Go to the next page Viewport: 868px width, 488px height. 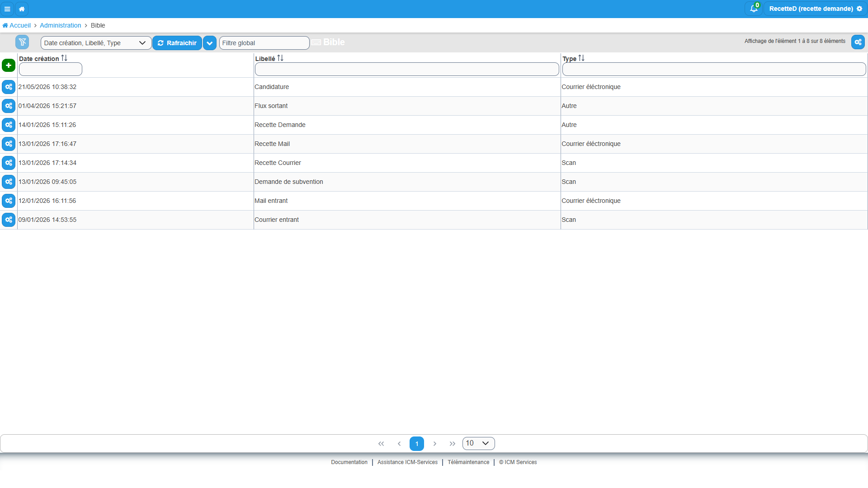click(x=435, y=444)
